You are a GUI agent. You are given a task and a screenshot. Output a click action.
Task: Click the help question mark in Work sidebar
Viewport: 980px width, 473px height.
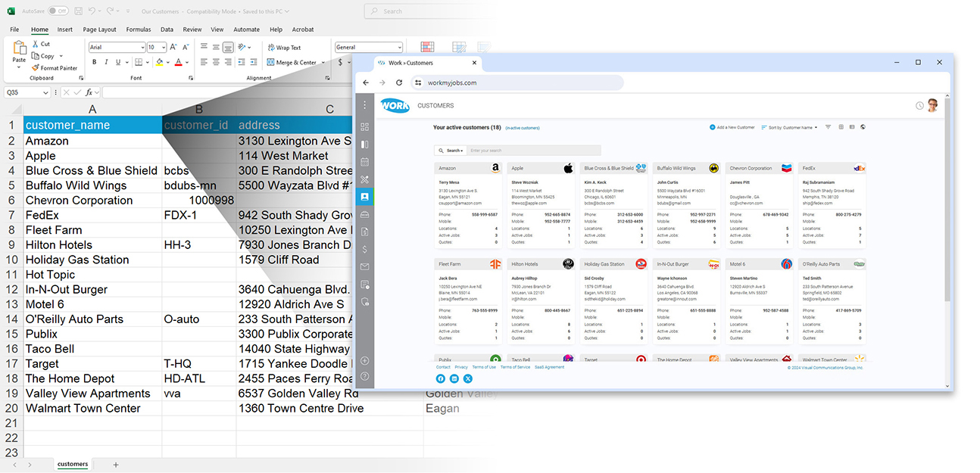[x=364, y=376]
